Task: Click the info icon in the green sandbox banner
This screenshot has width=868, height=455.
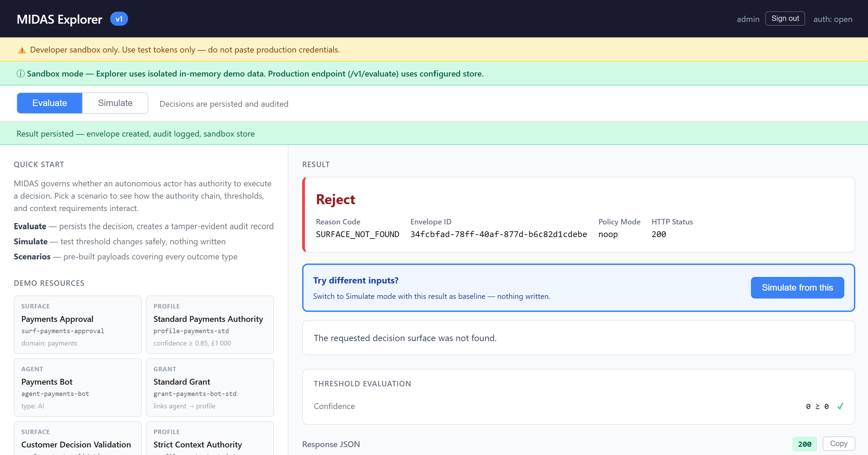Action: [x=20, y=73]
